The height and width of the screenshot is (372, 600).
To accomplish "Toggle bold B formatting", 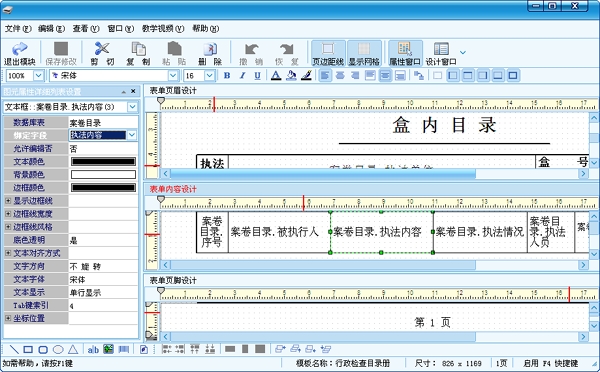I will 227,75.
